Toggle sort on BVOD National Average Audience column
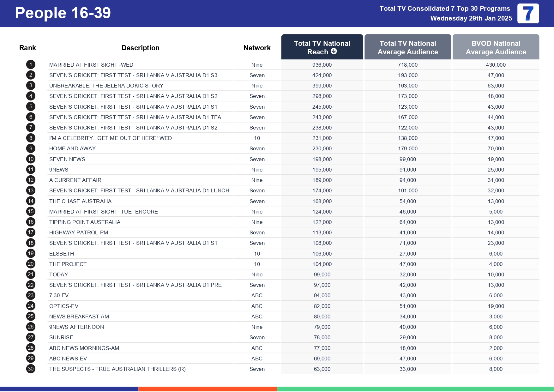The image size is (554, 392). [x=496, y=47]
